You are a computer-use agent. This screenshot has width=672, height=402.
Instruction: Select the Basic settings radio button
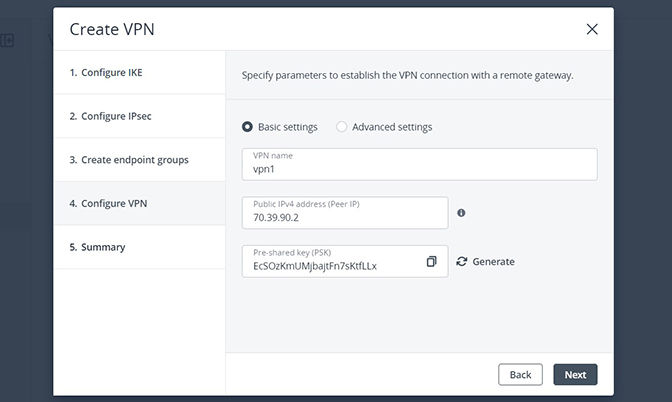(x=247, y=127)
